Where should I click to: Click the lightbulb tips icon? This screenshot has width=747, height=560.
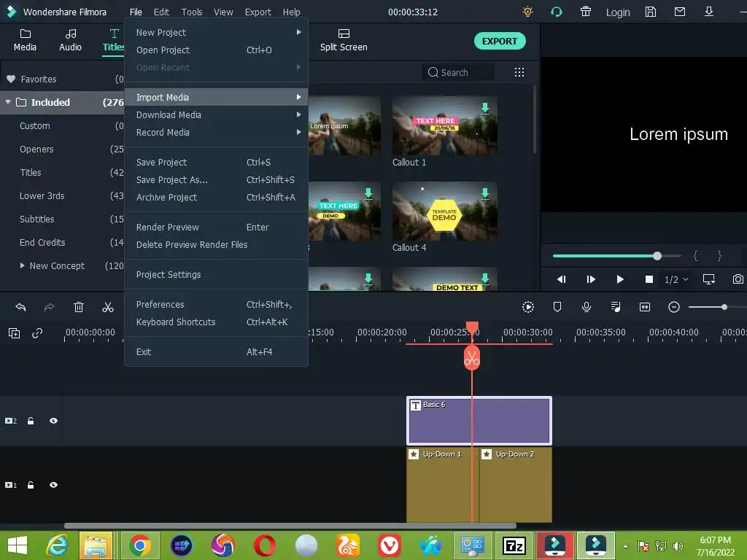tap(527, 12)
